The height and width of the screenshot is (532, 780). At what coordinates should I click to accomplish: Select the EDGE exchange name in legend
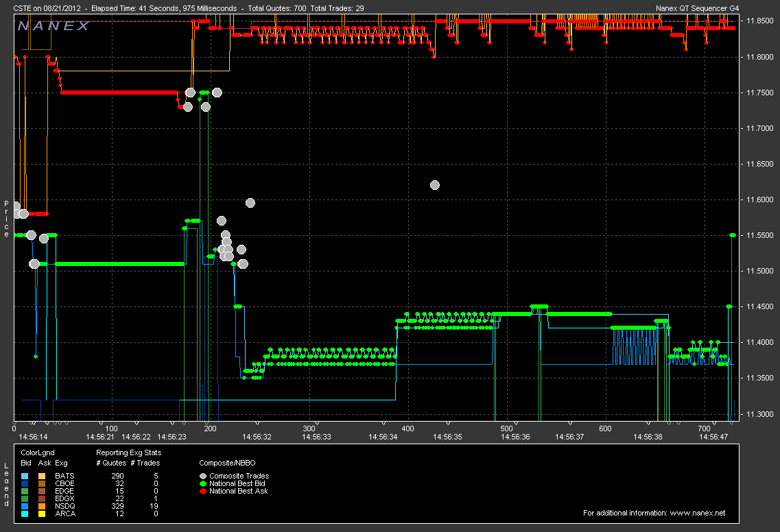tap(64, 492)
